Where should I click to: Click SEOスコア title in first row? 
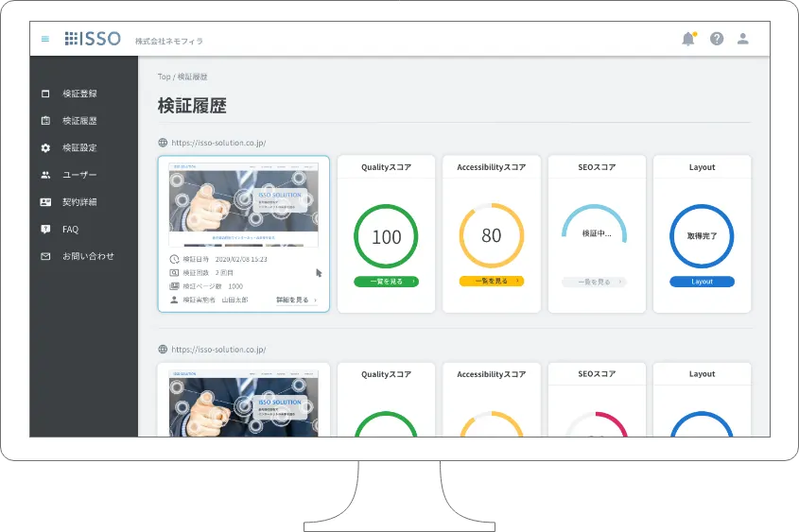coord(597,167)
